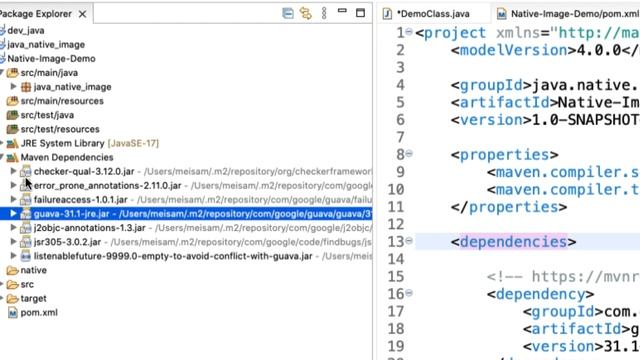Click the JRE System Library icon
Image resolution: width=640 pixels, height=360 pixels.
coord(12,143)
